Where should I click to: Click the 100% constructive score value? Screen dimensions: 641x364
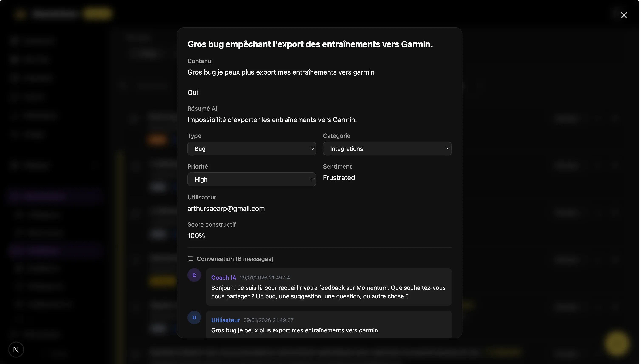(x=196, y=236)
